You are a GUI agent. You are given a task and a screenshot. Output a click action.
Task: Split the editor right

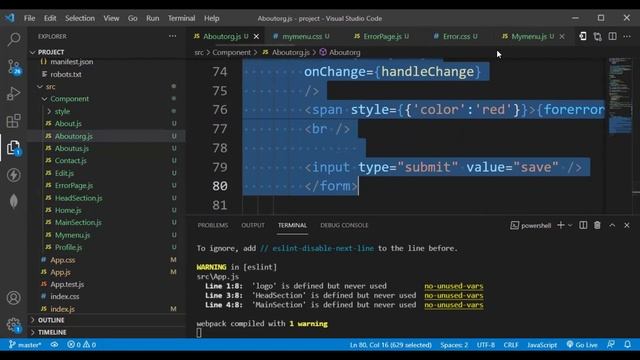coord(612,36)
